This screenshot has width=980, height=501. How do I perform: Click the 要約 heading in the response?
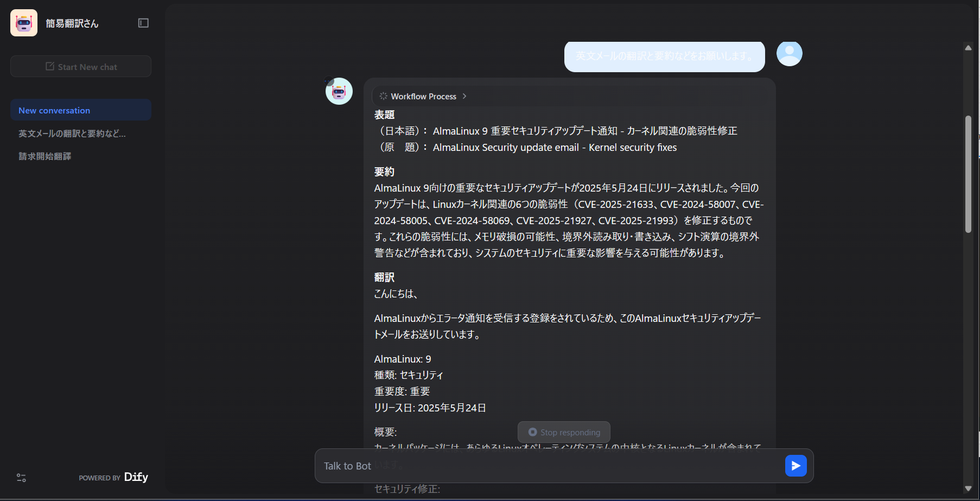(384, 172)
